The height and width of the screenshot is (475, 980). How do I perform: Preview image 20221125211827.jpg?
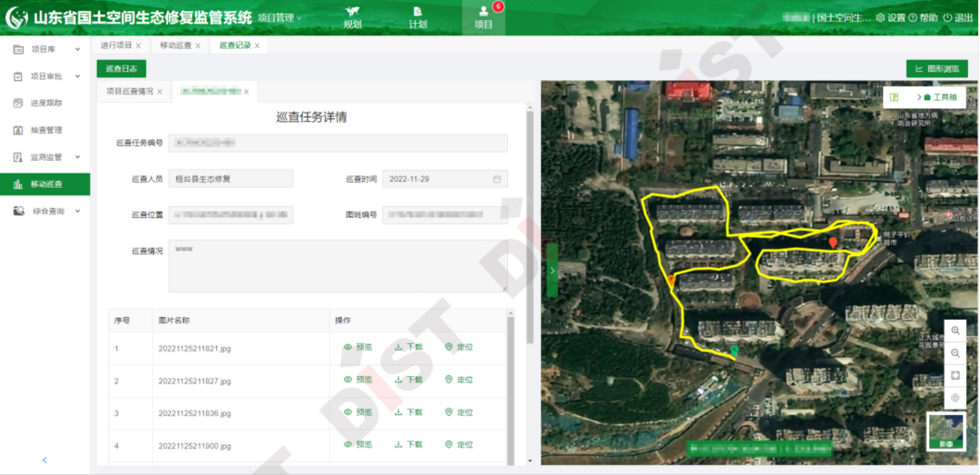click(x=358, y=380)
